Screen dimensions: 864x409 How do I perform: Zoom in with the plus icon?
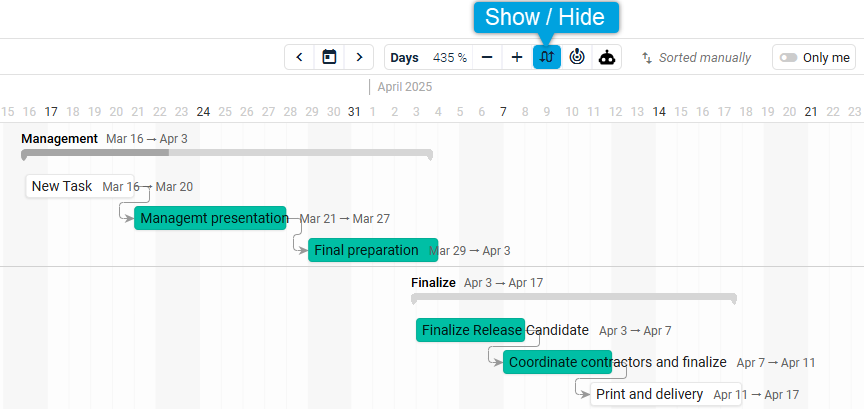click(517, 57)
